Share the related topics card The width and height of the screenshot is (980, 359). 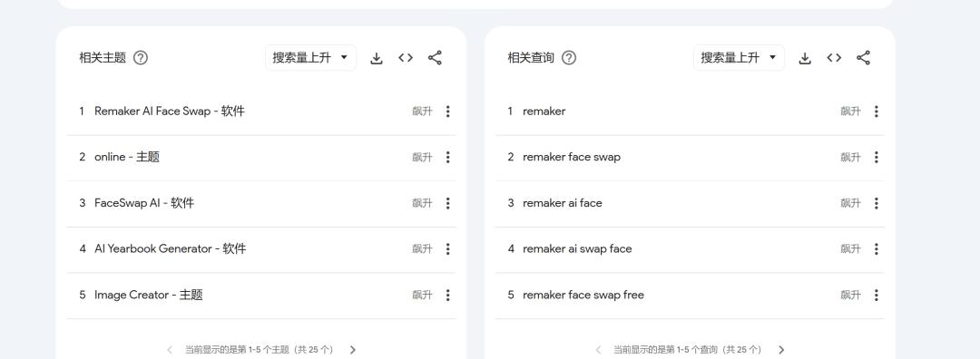435,58
